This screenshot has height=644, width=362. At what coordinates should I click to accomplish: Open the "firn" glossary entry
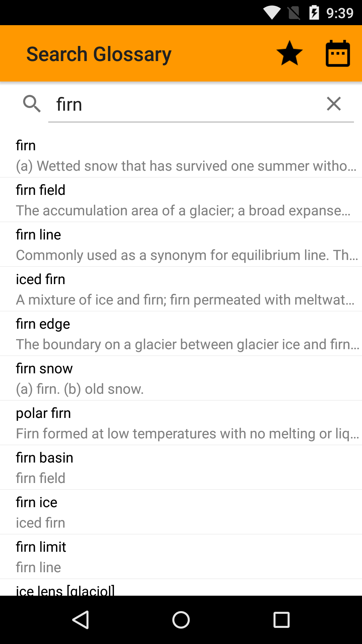tap(181, 156)
